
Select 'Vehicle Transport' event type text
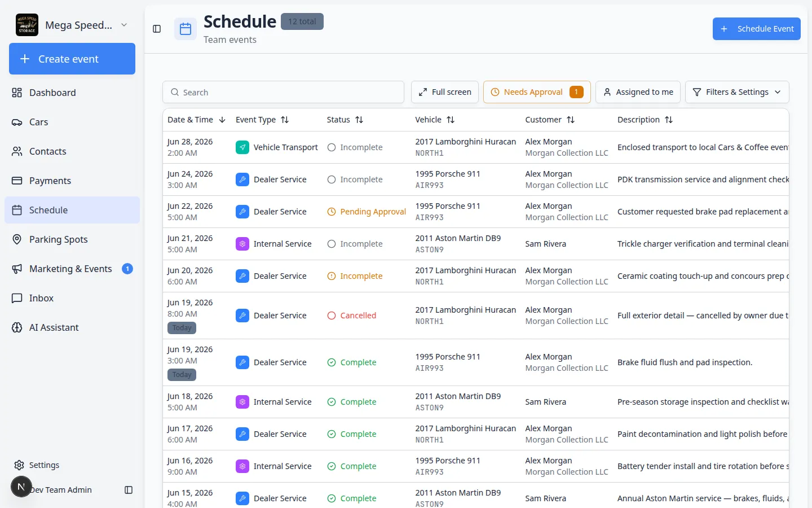click(x=286, y=147)
